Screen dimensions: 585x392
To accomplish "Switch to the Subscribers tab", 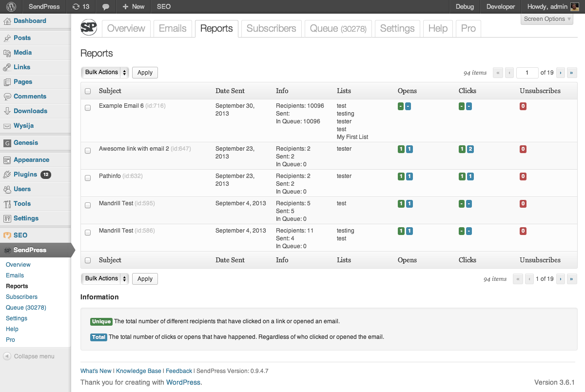I will tap(272, 29).
